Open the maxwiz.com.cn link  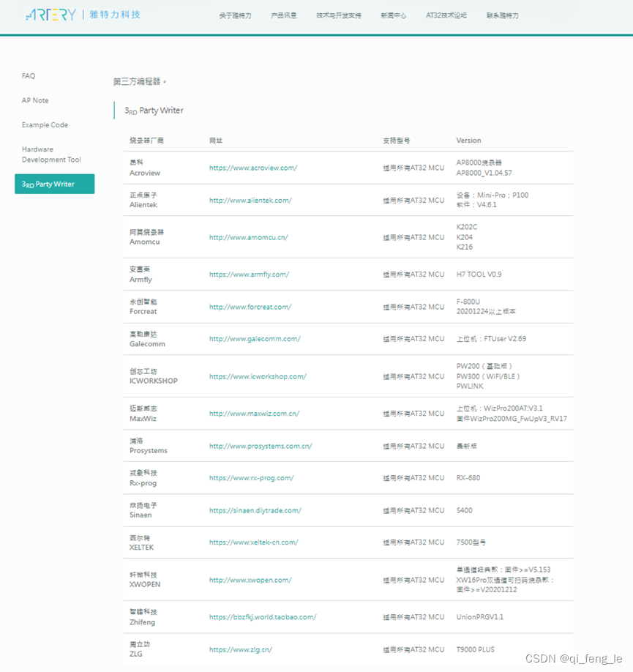(254, 414)
